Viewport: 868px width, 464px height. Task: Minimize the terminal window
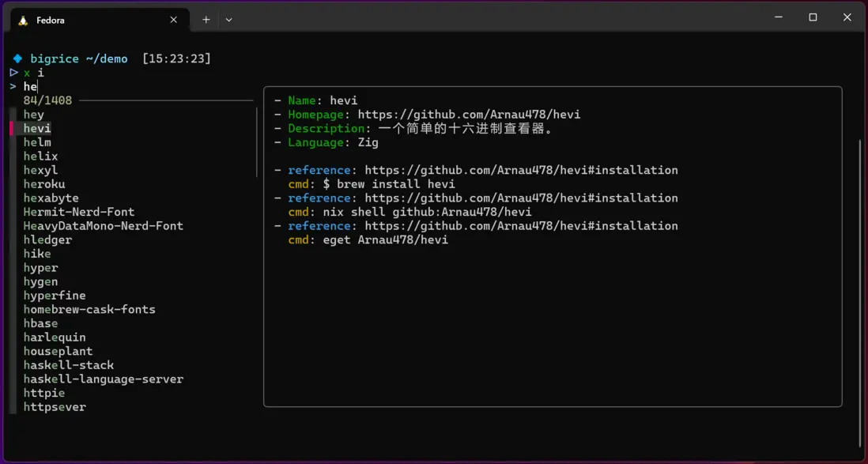coord(778,17)
